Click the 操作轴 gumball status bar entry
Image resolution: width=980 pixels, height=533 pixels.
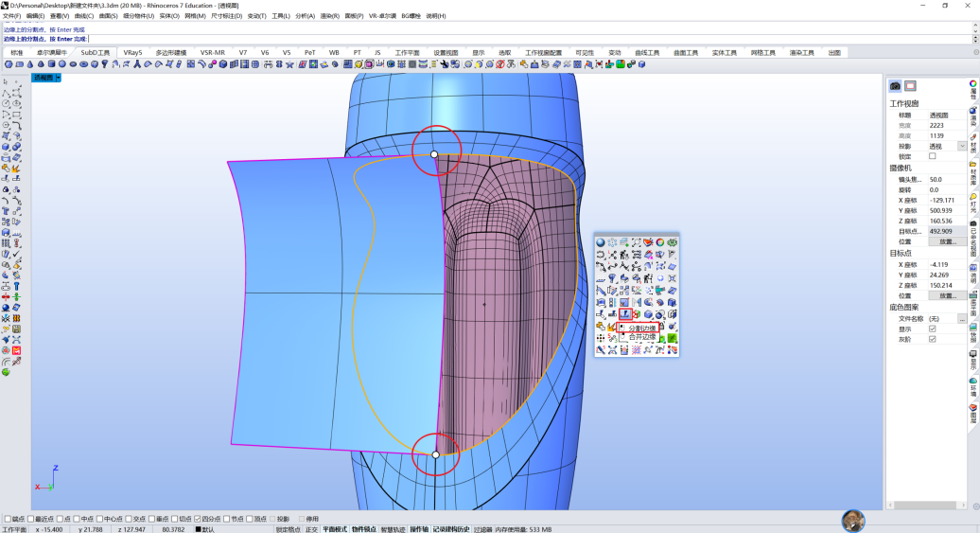point(419,529)
